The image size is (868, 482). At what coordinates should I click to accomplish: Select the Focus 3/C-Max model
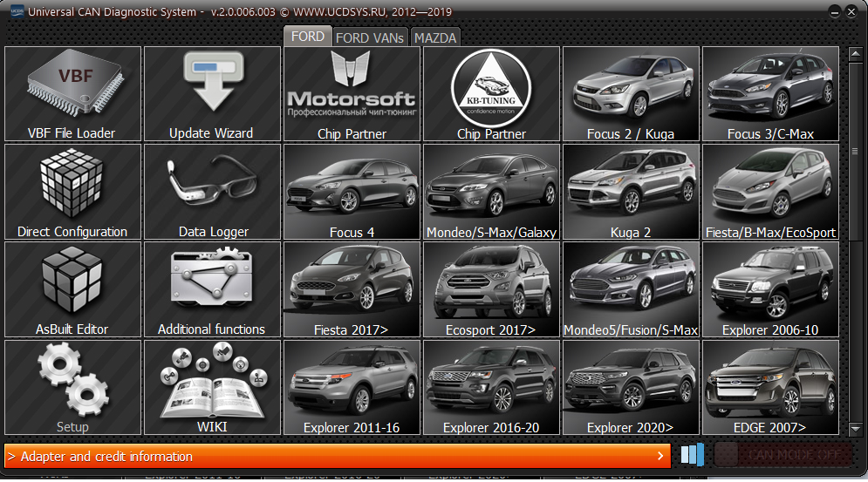click(x=770, y=93)
